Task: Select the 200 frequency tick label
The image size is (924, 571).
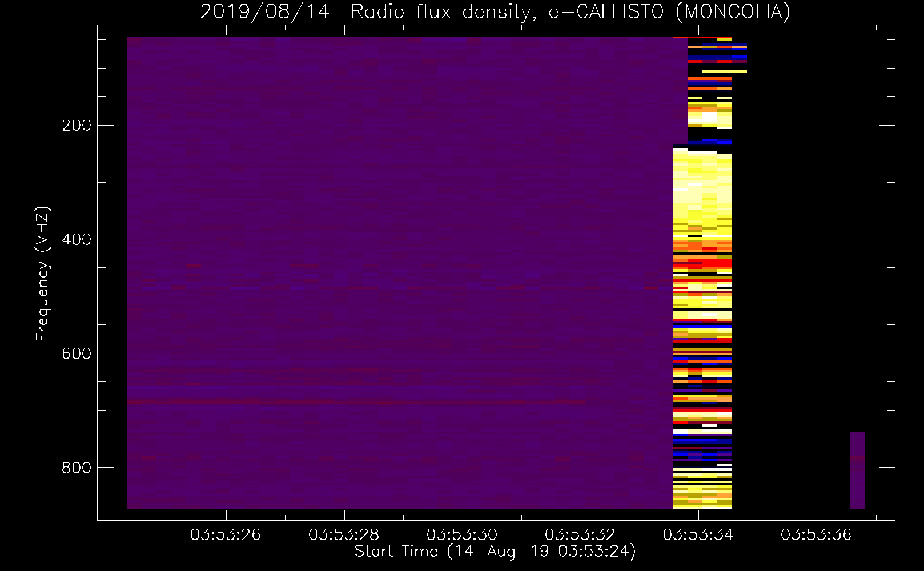Action: (x=77, y=126)
